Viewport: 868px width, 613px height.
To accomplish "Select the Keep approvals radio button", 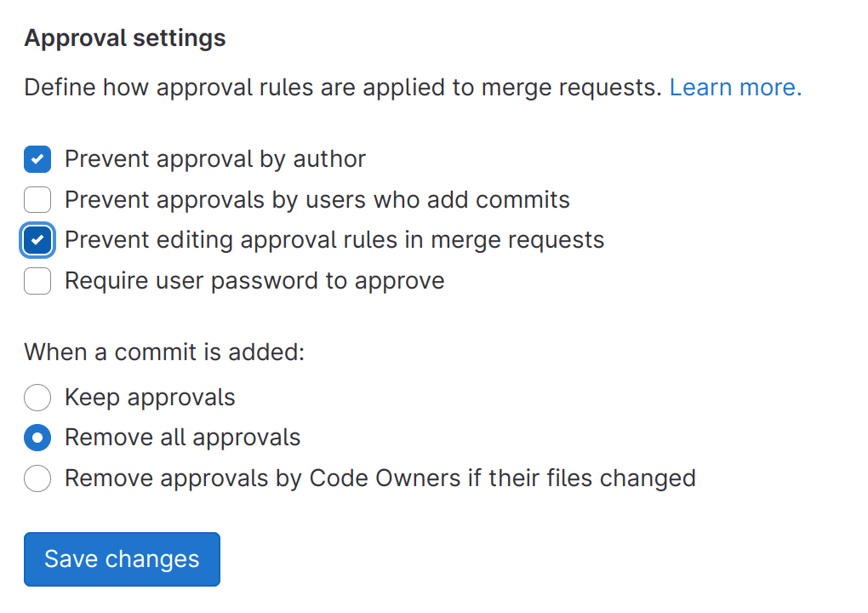I will point(37,398).
